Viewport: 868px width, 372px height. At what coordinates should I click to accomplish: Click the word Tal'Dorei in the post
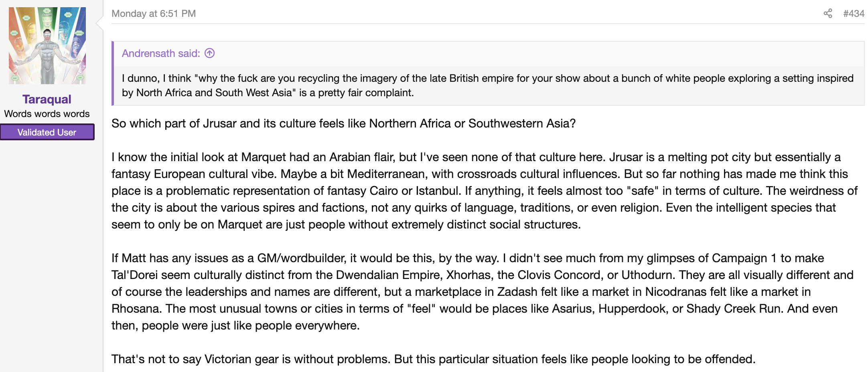(x=135, y=275)
